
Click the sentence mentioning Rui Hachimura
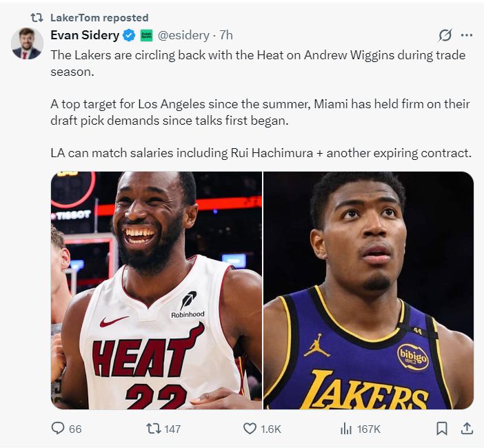(261, 153)
